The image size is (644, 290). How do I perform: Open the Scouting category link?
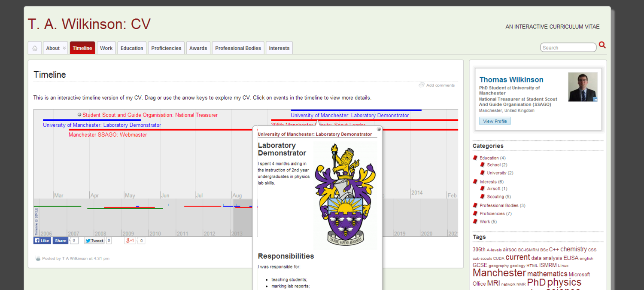495,197
